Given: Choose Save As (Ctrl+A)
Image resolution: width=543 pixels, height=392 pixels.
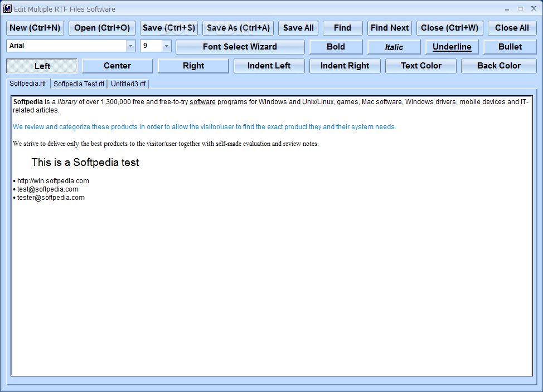Looking at the screenshot, I should point(238,28).
